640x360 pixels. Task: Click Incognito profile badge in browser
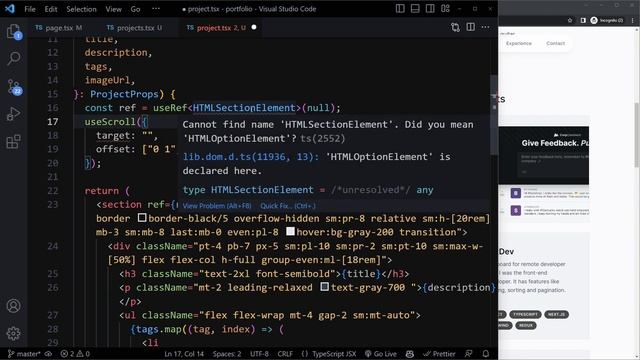pos(607,20)
